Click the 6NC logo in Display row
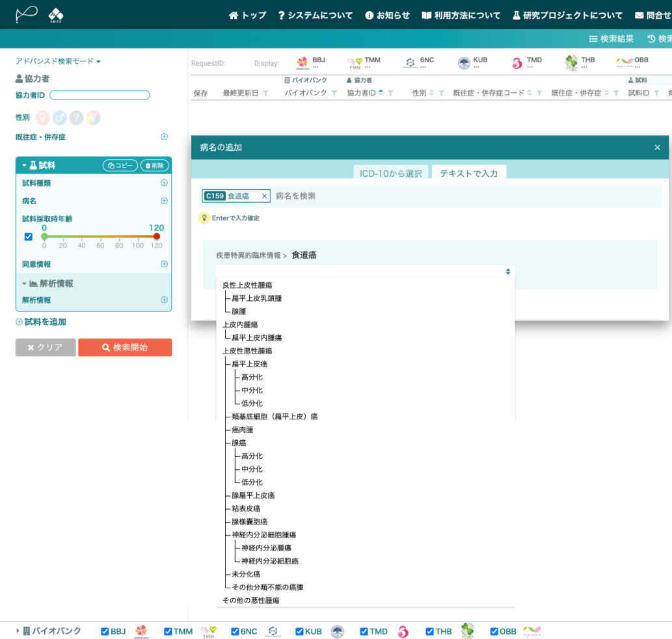Screen dimensions: 672x639 pos(410,63)
